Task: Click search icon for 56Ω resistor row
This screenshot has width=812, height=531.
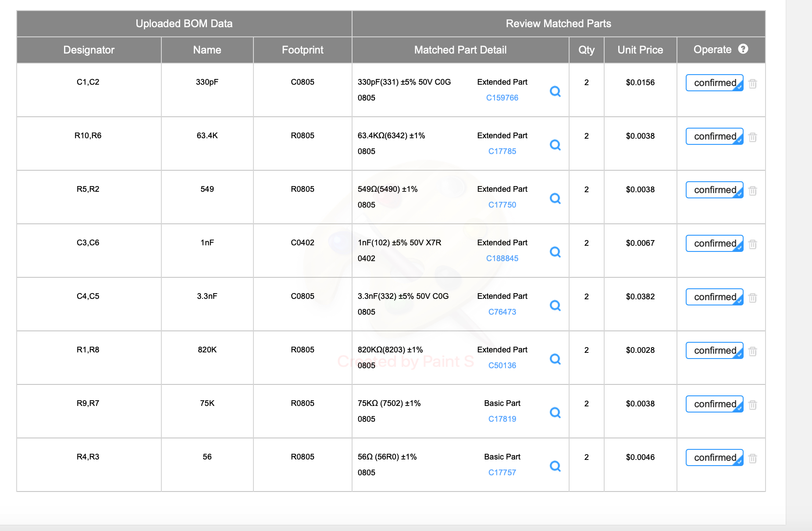Action: click(x=555, y=466)
